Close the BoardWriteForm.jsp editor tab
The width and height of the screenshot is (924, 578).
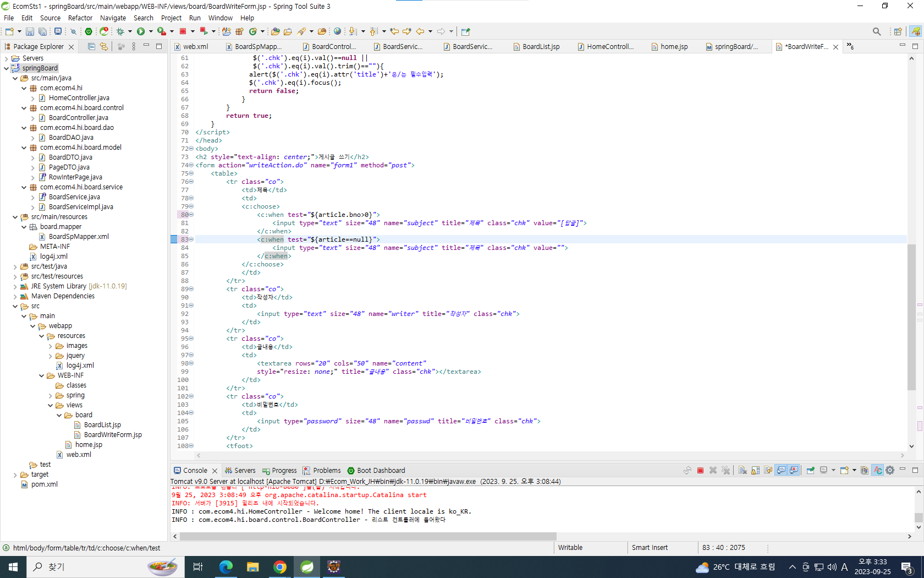click(x=836, y=47)
